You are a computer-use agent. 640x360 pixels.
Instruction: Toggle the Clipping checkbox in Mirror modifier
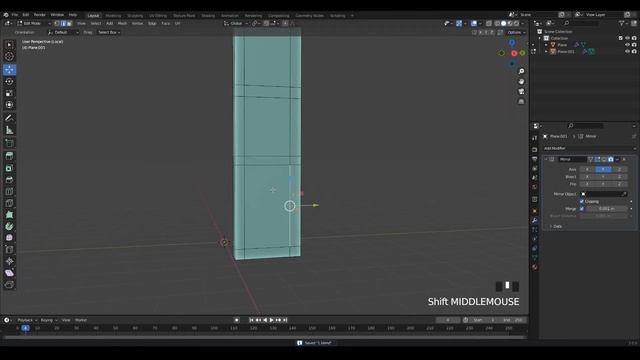(x=582, y=201)
